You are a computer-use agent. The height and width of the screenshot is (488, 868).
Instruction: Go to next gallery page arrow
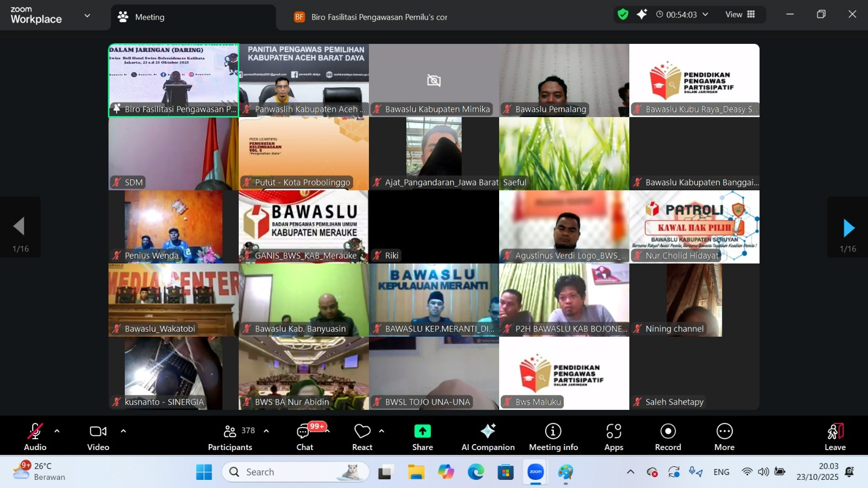(x=848, y=228)
